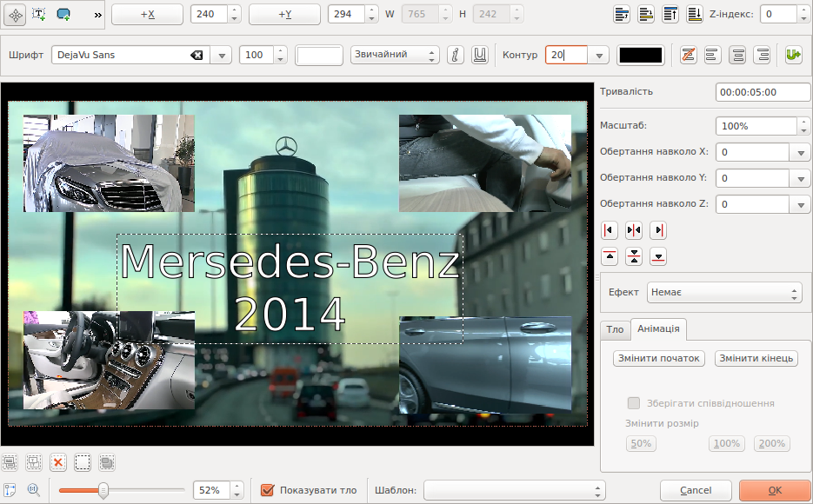813x504 pixels.
Task: Select all image items in the title
Action: 10,462
